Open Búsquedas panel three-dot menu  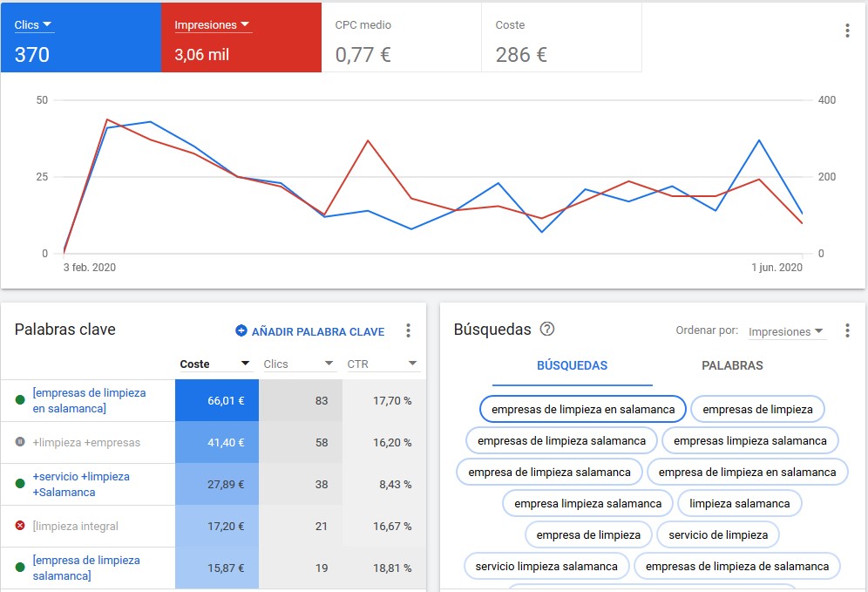(x=847, y=330)
